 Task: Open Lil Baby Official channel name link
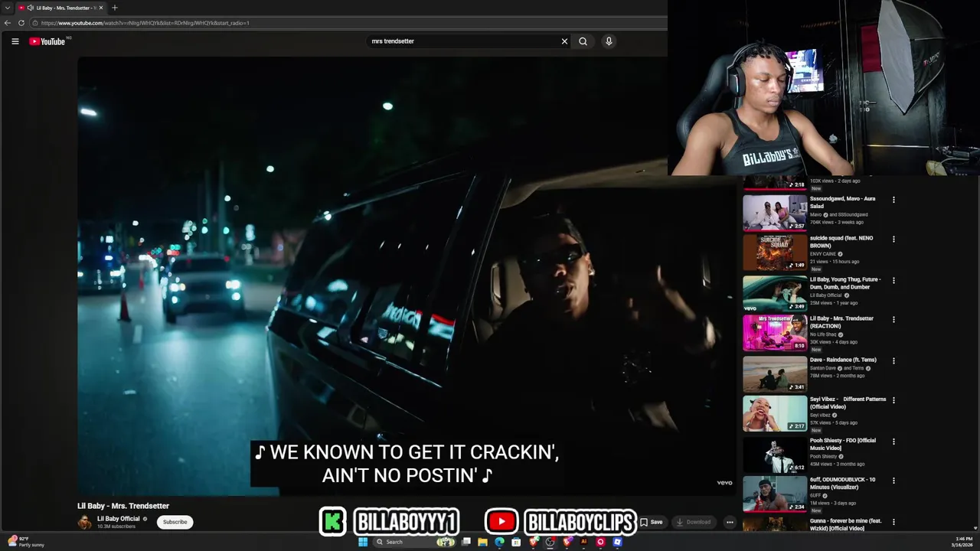click(x=119, y=519)
